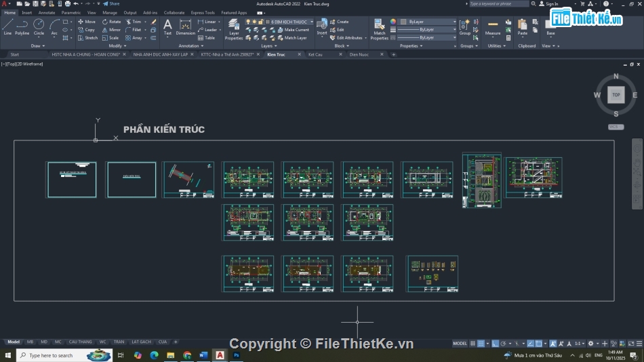The width and height of the screenshot is (644, 362).
Task: Toggle the layer lightbulb on/off icon
Action: 248,22
